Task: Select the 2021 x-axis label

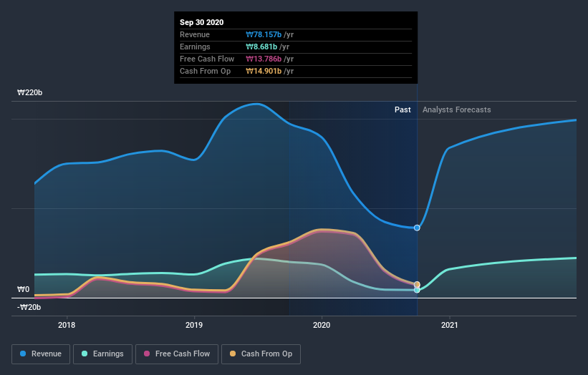Action: pos(450,325)
